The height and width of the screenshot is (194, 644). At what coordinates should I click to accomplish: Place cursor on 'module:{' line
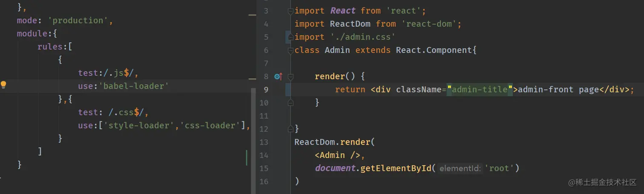(x=37, y=33)
